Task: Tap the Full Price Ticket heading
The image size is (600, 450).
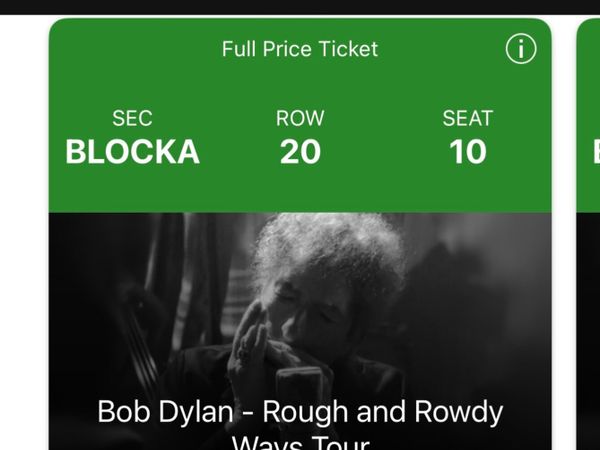Action: (300, 49)
